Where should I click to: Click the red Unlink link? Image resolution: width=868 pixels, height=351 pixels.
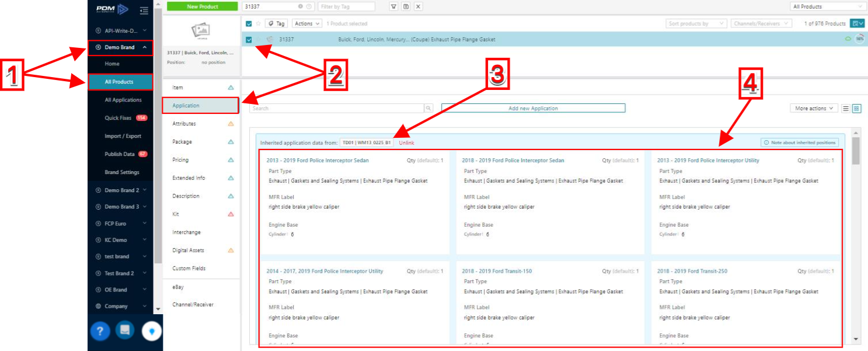(406, 143)
